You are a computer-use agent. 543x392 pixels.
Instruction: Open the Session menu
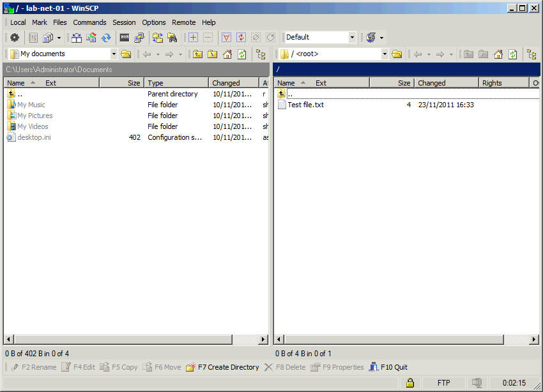pos(124,22)
